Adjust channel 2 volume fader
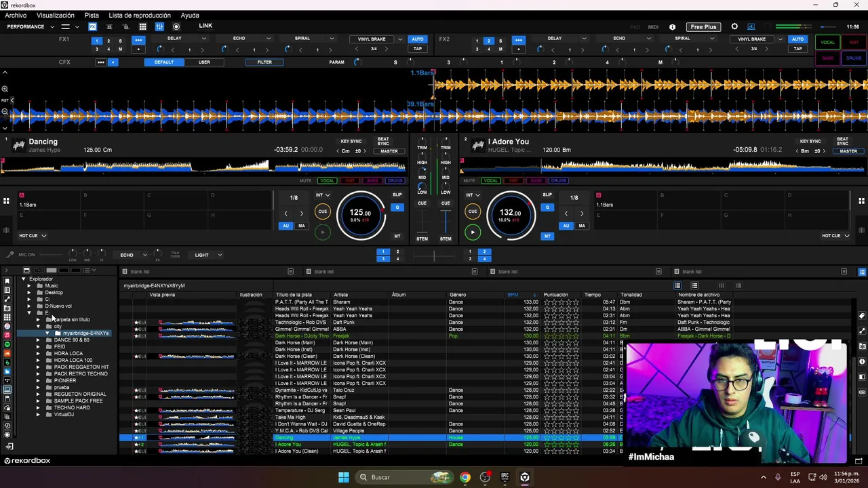This screenshot has width=868, height=488. click(446, 222)
